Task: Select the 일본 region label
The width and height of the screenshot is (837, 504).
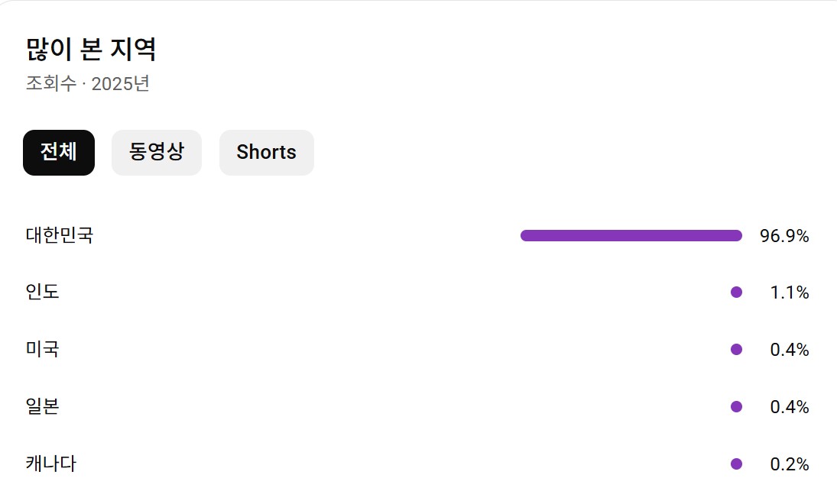Action: click(42, 407)
